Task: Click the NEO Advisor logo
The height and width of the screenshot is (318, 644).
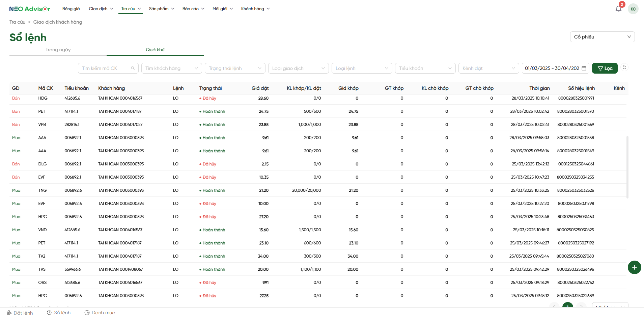Action: [x=30, y=9]
